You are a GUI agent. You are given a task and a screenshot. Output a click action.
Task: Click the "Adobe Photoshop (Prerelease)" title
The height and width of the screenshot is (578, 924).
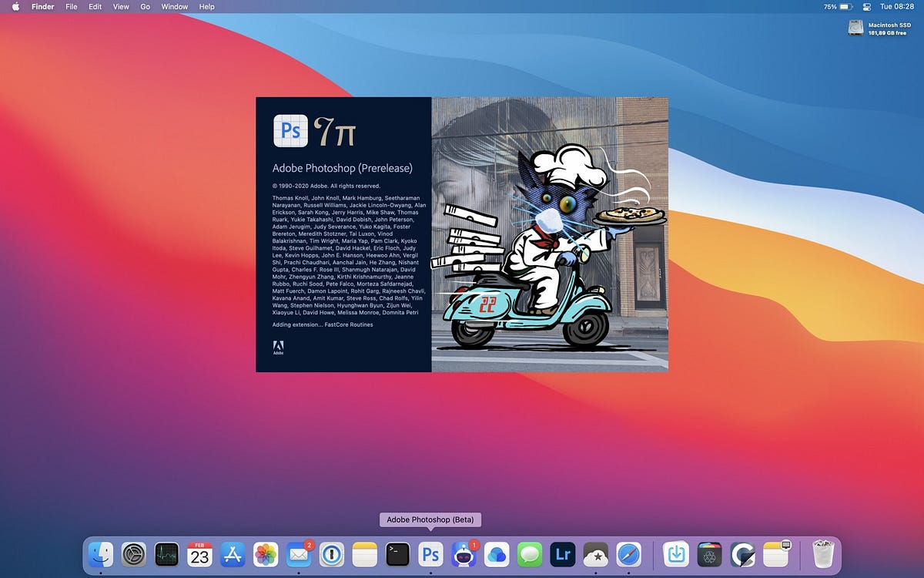[x=343, y=168]
